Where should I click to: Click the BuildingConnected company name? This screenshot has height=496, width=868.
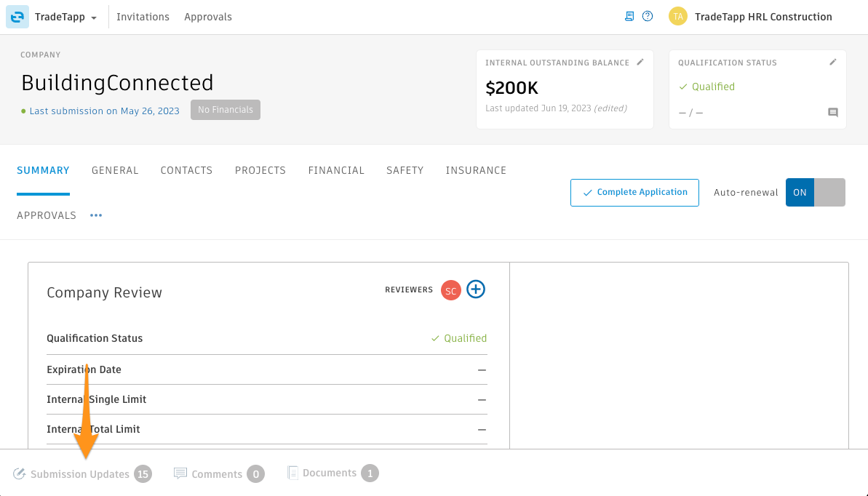(x=117, y=83)
